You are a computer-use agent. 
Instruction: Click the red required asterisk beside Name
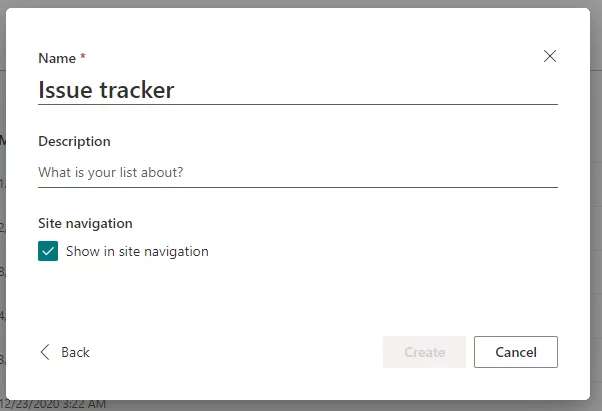coord(83,57)
